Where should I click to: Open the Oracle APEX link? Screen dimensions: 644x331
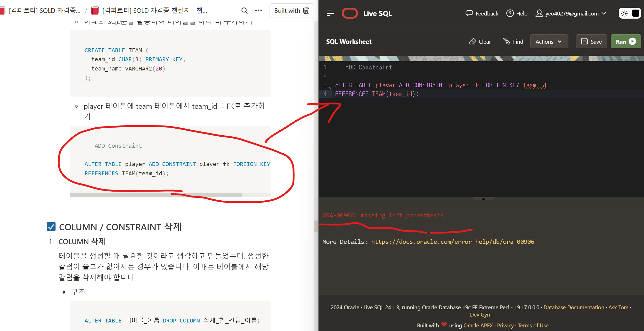point(478,325)
